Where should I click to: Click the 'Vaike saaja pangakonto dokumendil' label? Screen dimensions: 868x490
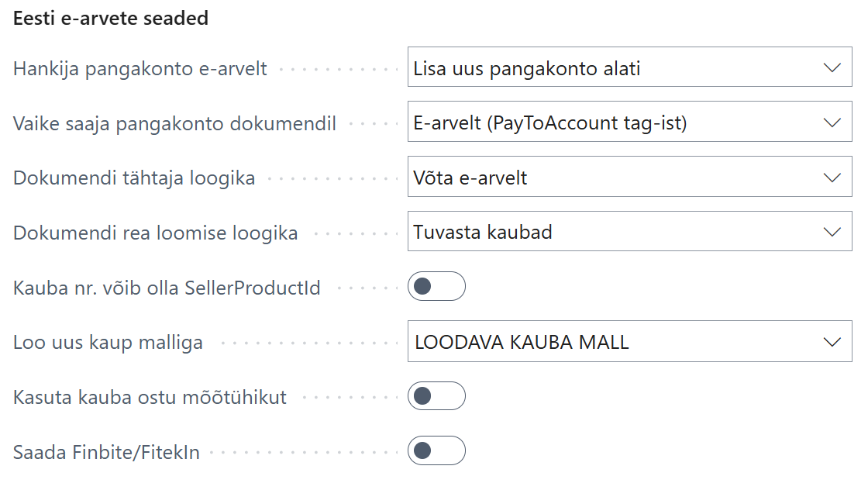coord(174,124)
